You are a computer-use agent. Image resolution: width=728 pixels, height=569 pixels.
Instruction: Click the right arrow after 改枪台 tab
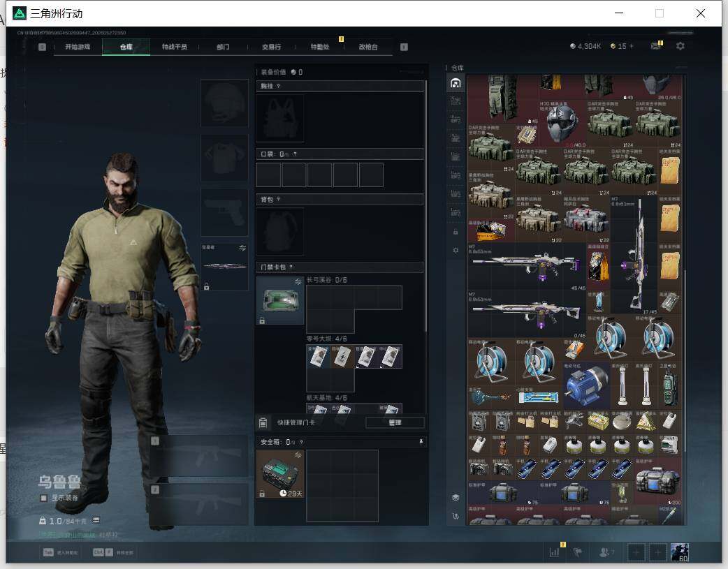(x=404, y=47)
